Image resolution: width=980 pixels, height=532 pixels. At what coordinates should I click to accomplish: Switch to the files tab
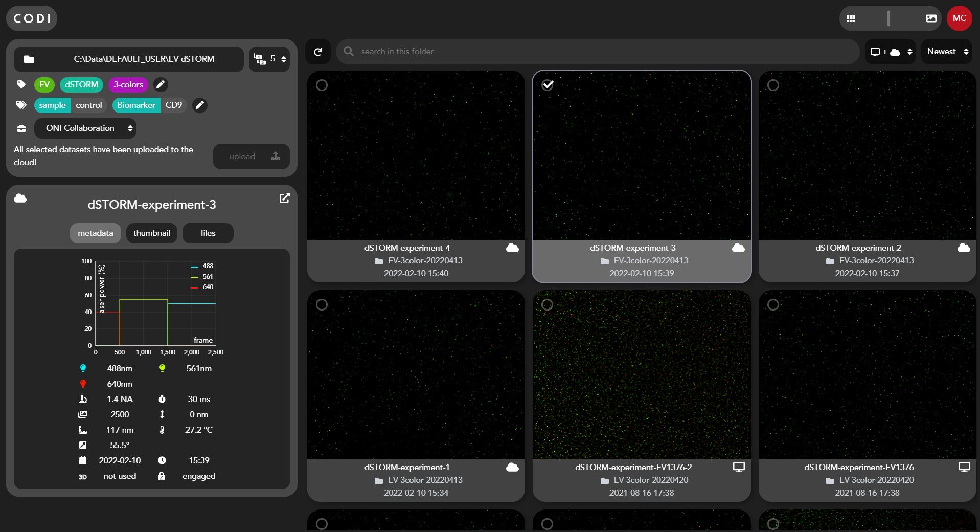click(x=208, y=233)
